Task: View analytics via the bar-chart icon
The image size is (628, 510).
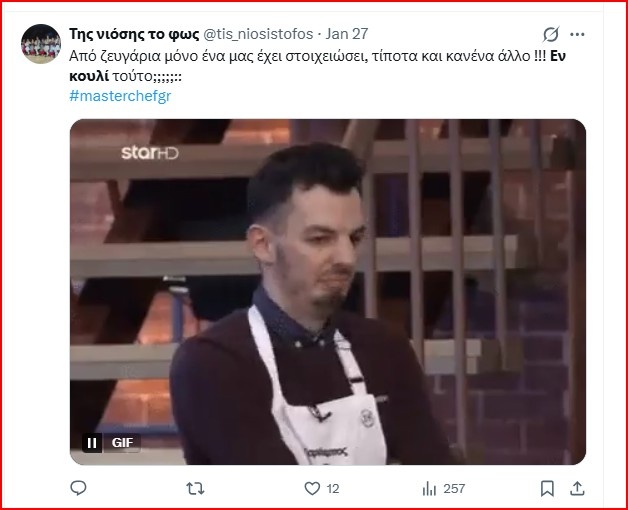Action: (429, 488)
